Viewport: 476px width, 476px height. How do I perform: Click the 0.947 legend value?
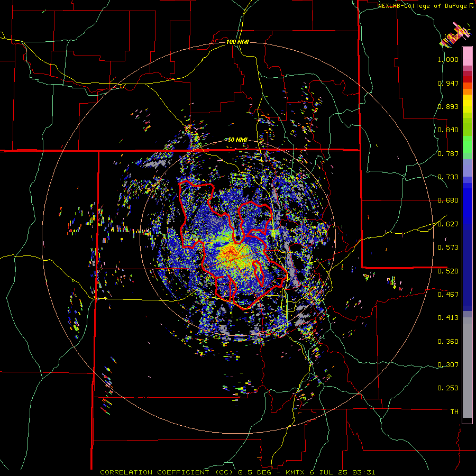448,83
